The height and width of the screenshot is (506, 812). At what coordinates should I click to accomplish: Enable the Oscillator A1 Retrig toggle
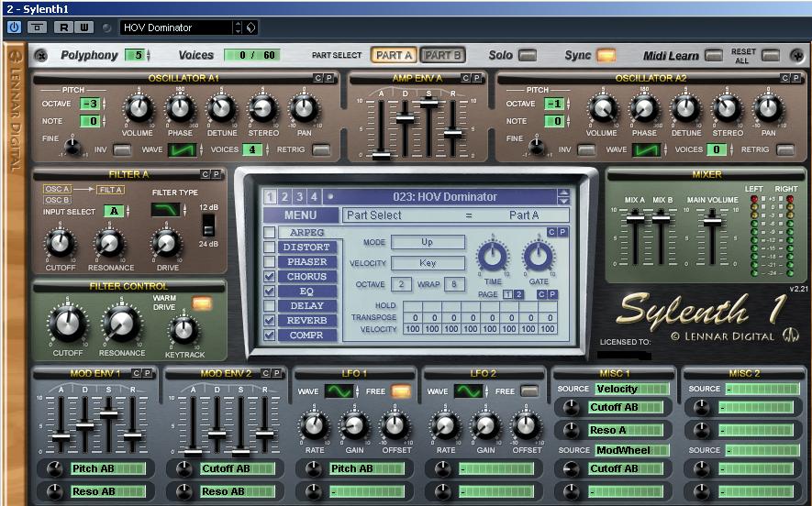click(x=321, y=150)
